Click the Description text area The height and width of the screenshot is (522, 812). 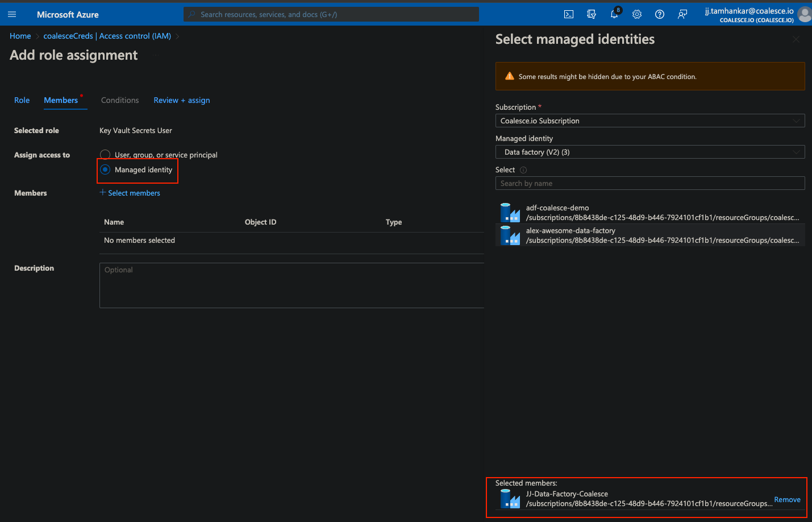(x=292, y=285)
